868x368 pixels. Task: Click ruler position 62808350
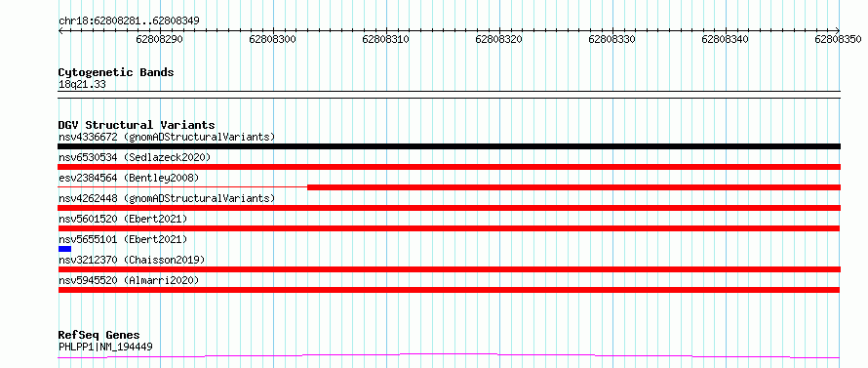tap(838, 39)
